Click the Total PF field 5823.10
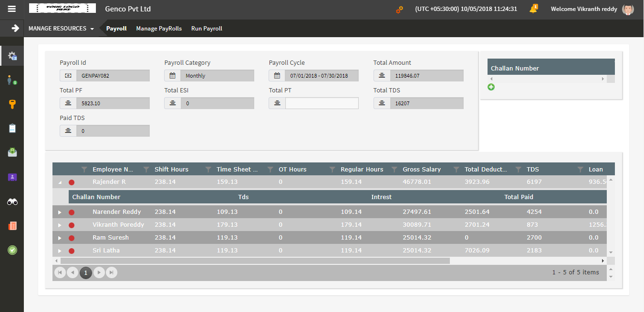The width and height of the screenshot is (644, 312). coord(113,103)
